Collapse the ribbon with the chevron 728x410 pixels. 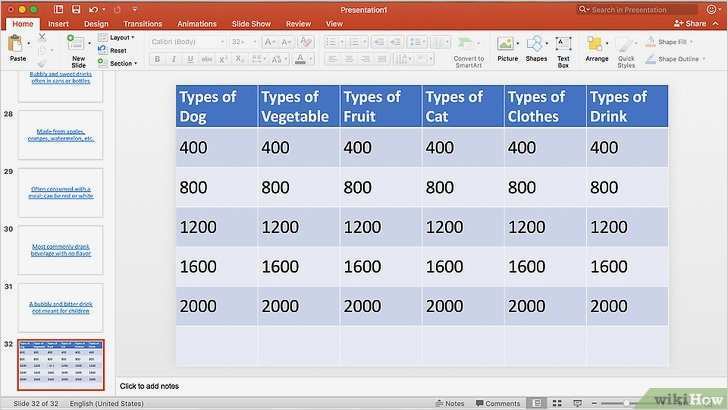click(x=715, y=23)
